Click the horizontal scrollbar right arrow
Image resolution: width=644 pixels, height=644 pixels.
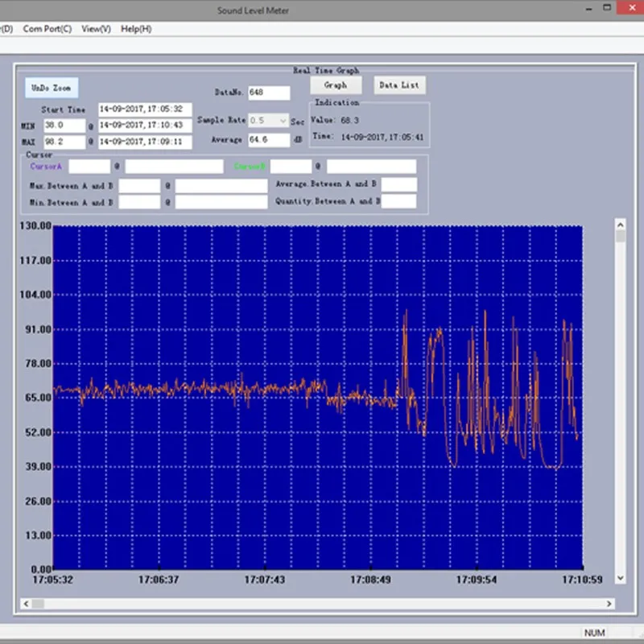[609, 603]
